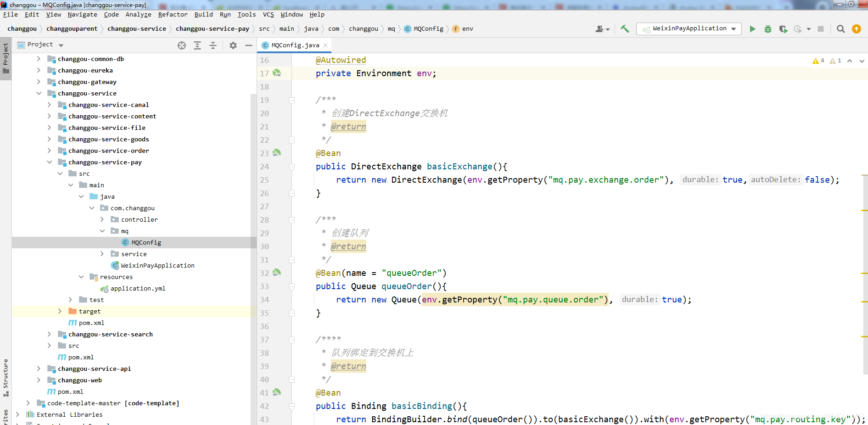
Task: Click the mq breadcrumb item
Action: click(392, 28)
